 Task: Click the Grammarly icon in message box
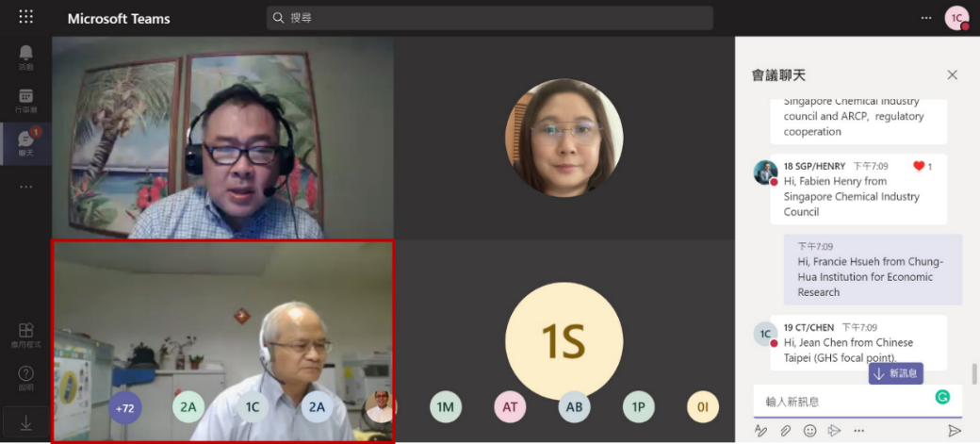click(x=942, y=398)
